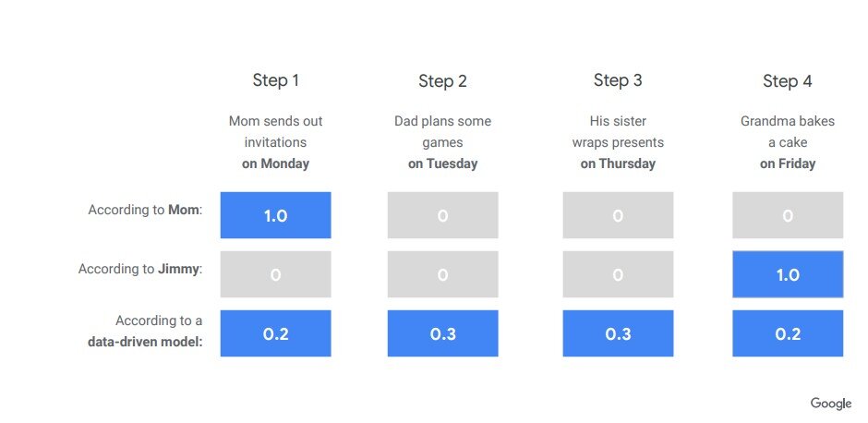Screen dimensions: 868x423
Task: Click the data-driven model 0.2 box in Step 4
Action: pyautogui.click(x=788, y=333)
